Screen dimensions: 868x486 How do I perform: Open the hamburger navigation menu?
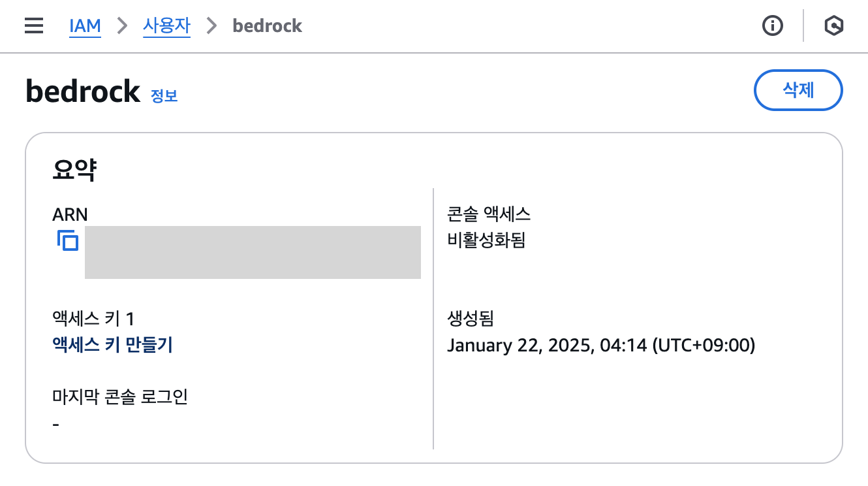tap(33, 26)
